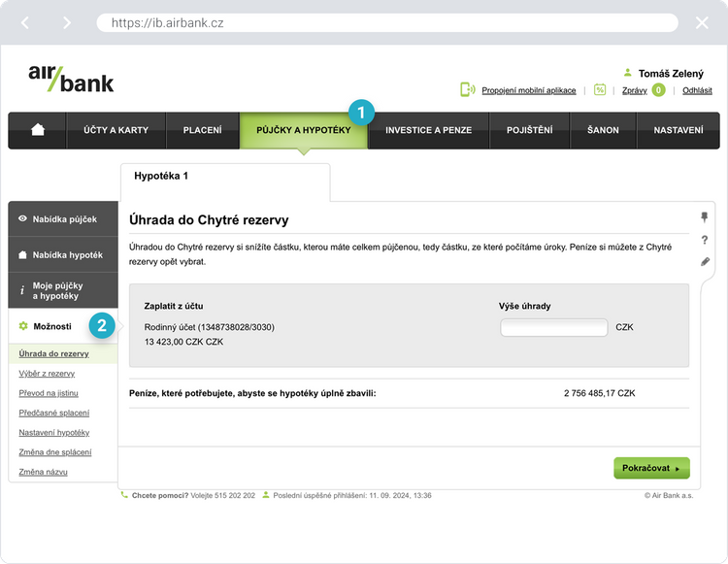
Task: Go back with browser back arrow
Action: click(x=25, y=22)
